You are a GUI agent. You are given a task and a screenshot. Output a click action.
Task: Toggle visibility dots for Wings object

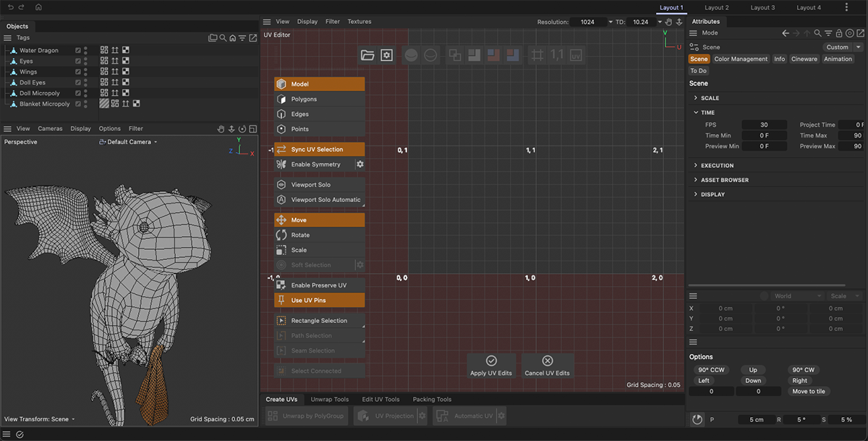pyautogui.click(x=85, y=72)
